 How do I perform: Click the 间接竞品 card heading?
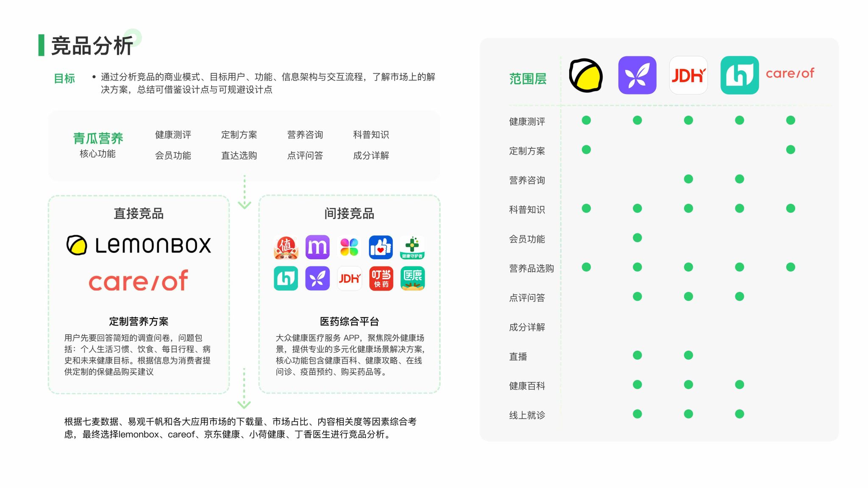click(349, 213)
